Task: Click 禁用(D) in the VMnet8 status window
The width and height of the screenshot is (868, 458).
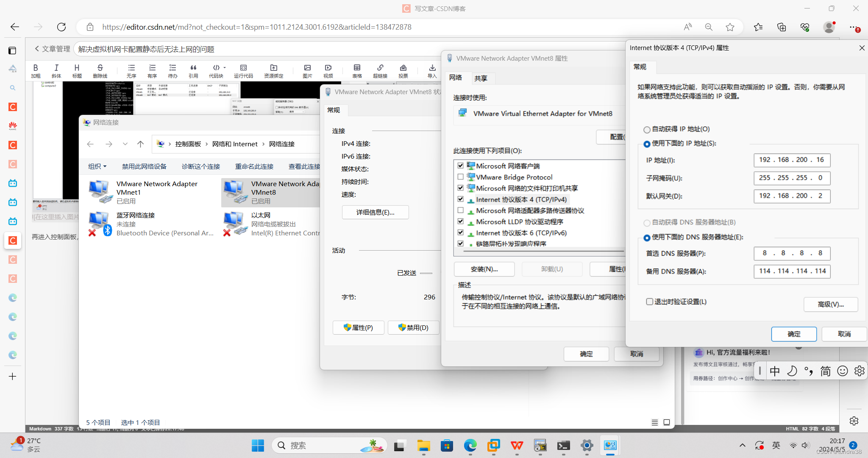Action: pyautogui.click(x=413, y=328)
